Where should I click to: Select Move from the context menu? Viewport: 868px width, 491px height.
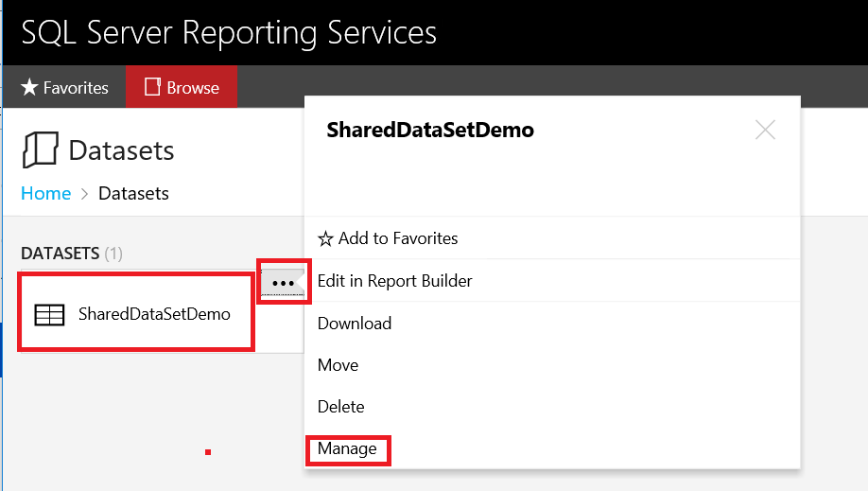coord(338,365)
